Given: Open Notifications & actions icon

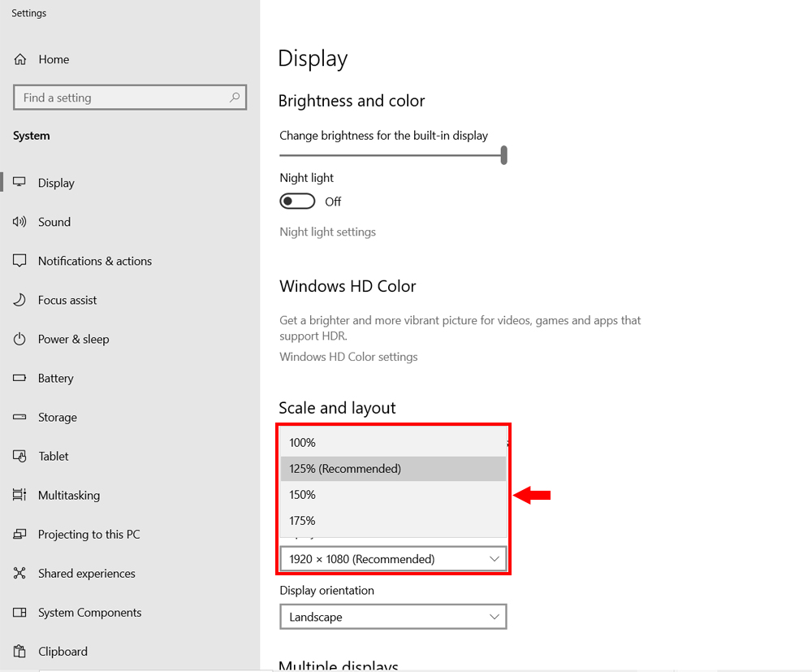Looking at the screenshot, I should click(20, 261).
